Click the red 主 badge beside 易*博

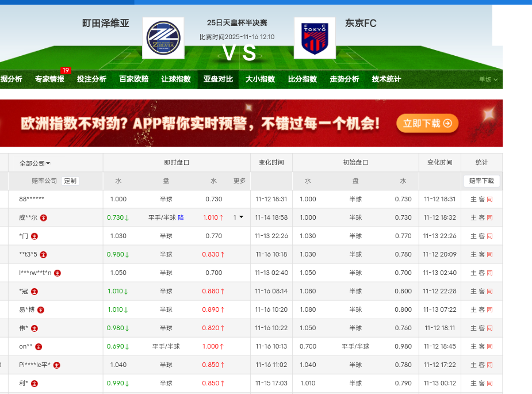40,310
